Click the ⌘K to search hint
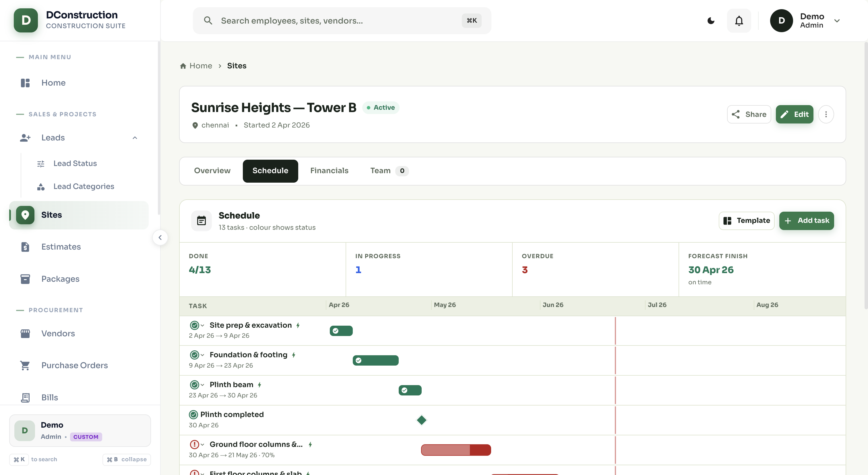868x475 pixels. (34, 459)
